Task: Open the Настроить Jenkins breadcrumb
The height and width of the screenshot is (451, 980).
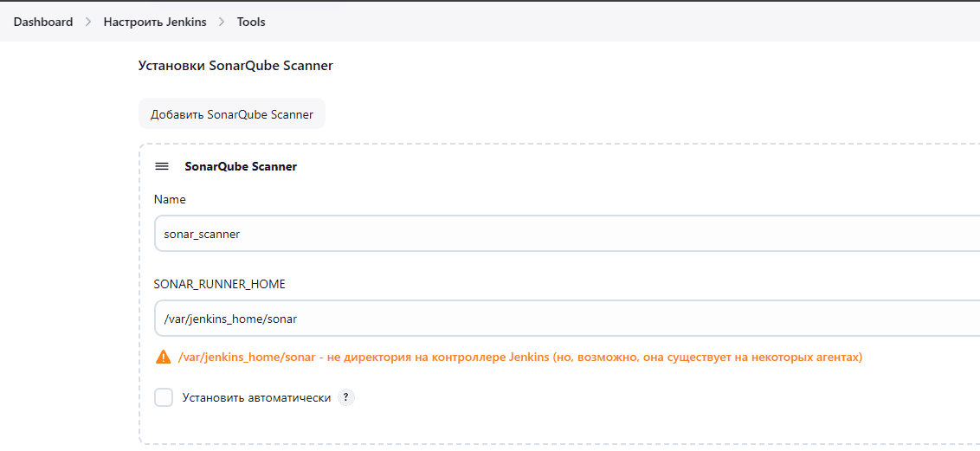Action: coord(155,22)
